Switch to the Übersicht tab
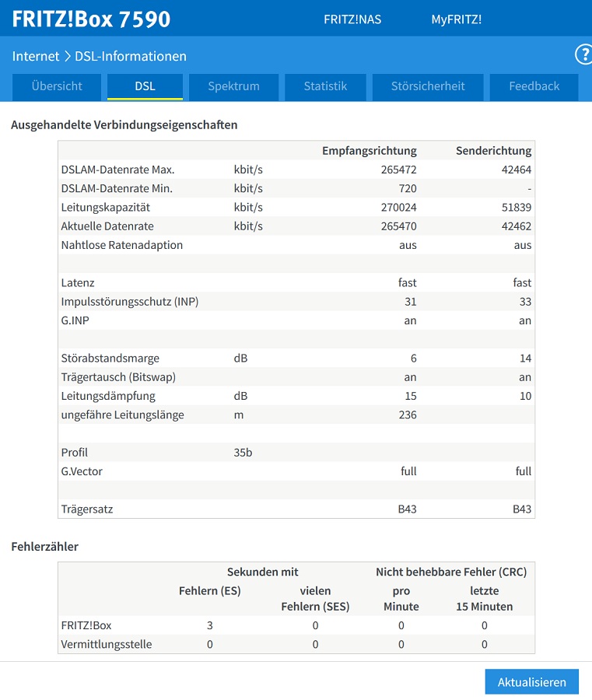The image size is (592, 700). click(x=57, y=86)
